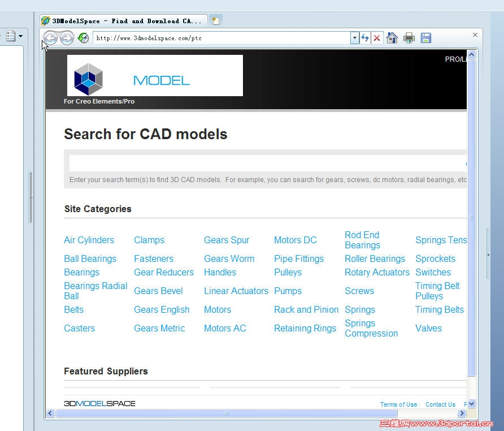Go back with the browser back arrow
This screenshot has width=504, height=431.
50,38
